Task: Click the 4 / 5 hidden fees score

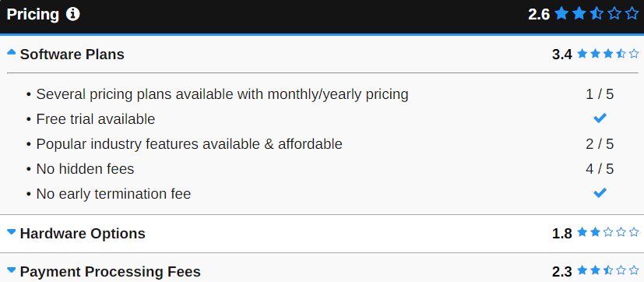Action: pyautogui.click(x=600, y=169)
